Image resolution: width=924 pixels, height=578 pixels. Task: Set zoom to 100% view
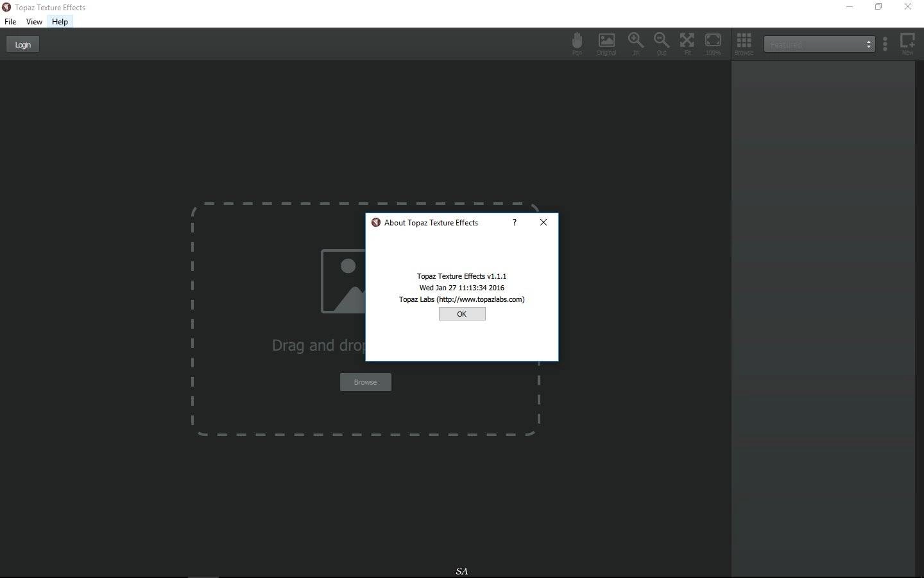[x=713, y=44]
